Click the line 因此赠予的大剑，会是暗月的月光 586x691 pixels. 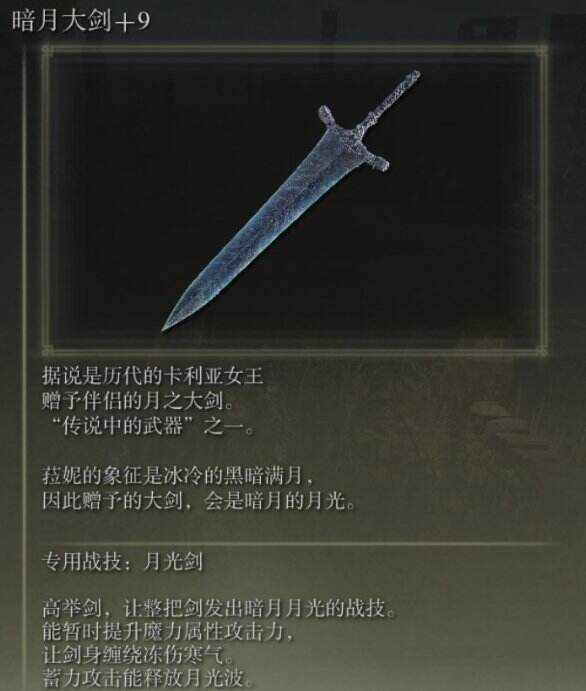click(198, 501)
